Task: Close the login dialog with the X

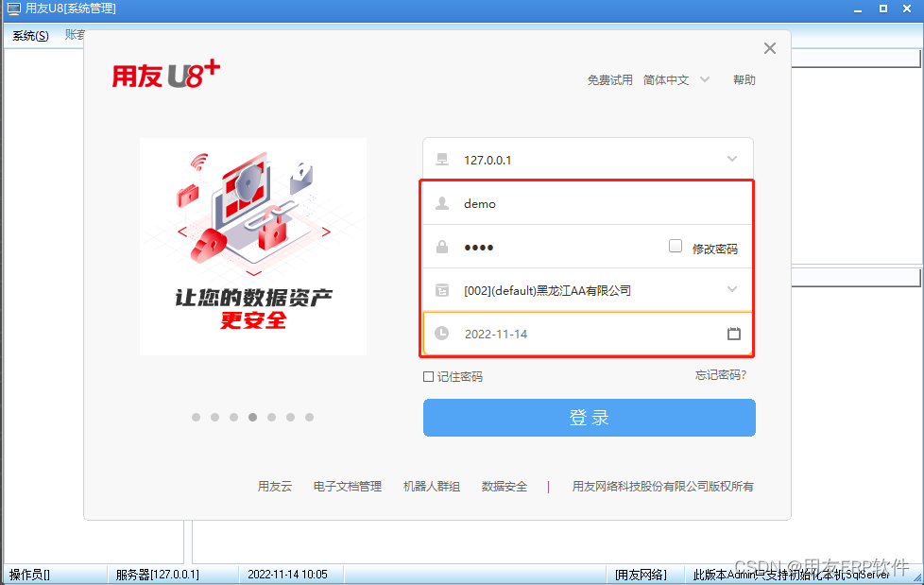Action: point(770,48)
